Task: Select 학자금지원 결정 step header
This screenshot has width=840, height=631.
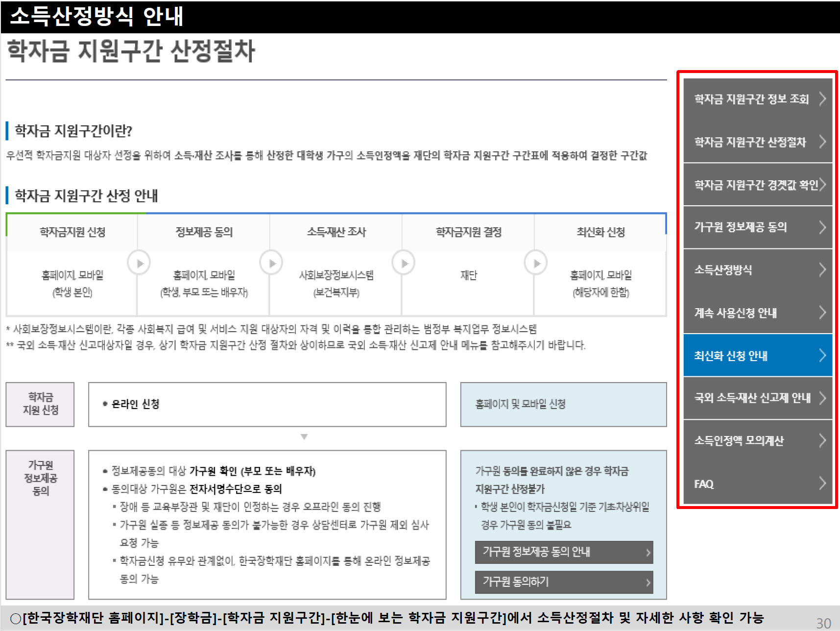Action: 469,232
